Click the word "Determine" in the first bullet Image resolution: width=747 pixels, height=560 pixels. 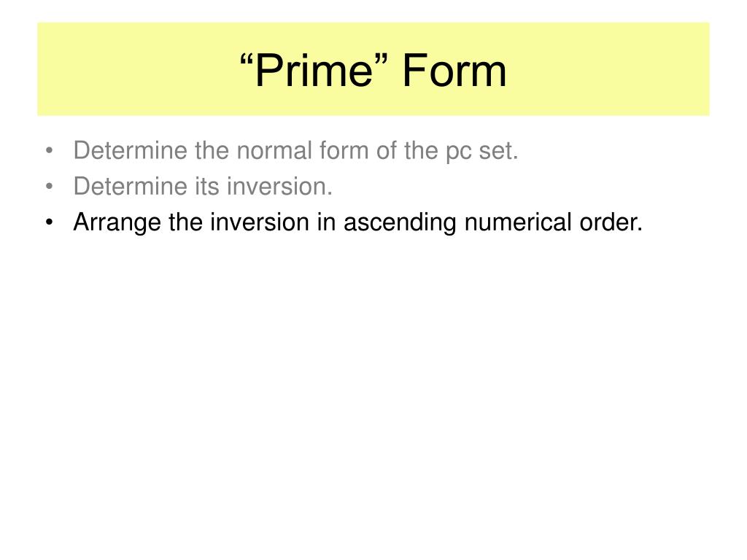[x=131, y=150]
